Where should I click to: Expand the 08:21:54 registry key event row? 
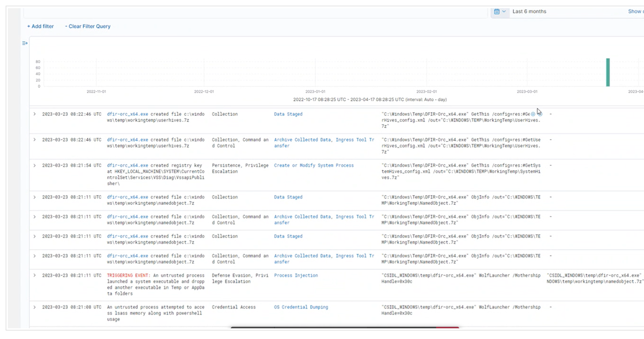(35, 166)
